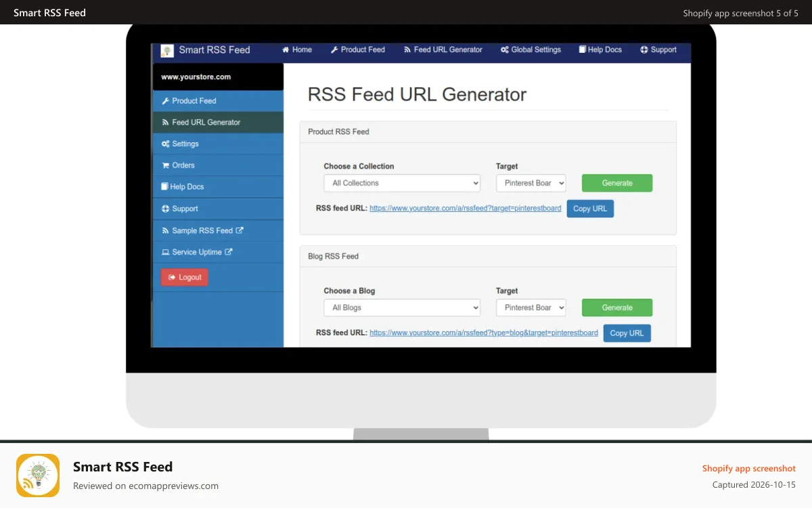Open the Choose a Collection dropdown
The height and width of the screenshot is (508, 812).
click(x=402, y=183)
